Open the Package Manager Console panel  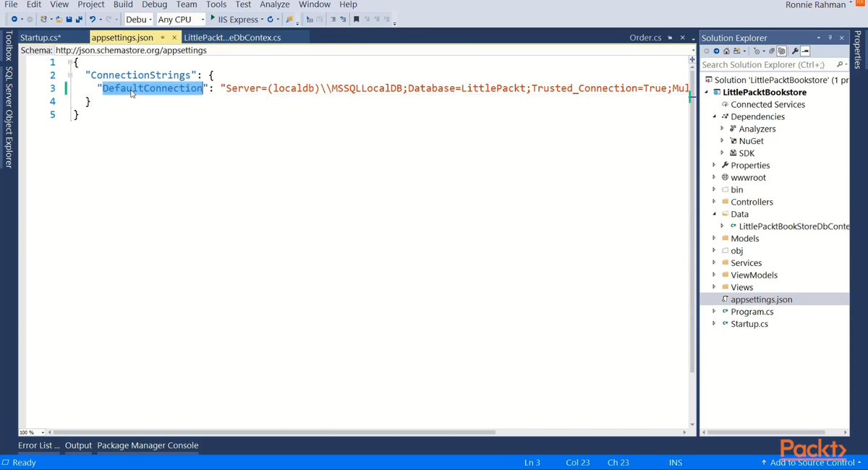click(x=148, y=445)
